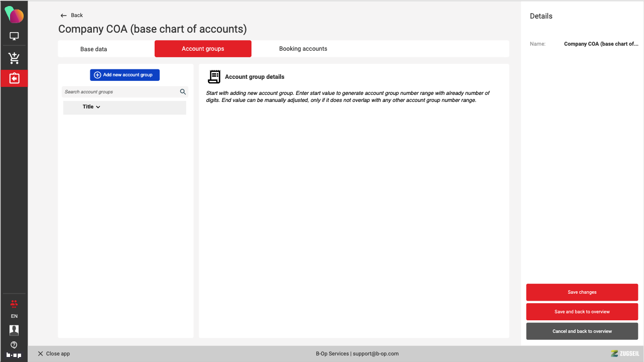The width and height of the screenshot is (644, 362).
Task: Switch to the Booking accounts tab
Action: (x=303, y=49)
